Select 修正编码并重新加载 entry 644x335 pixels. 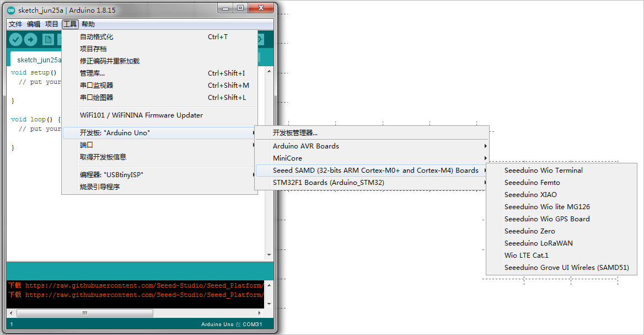[x=159, y=61]
